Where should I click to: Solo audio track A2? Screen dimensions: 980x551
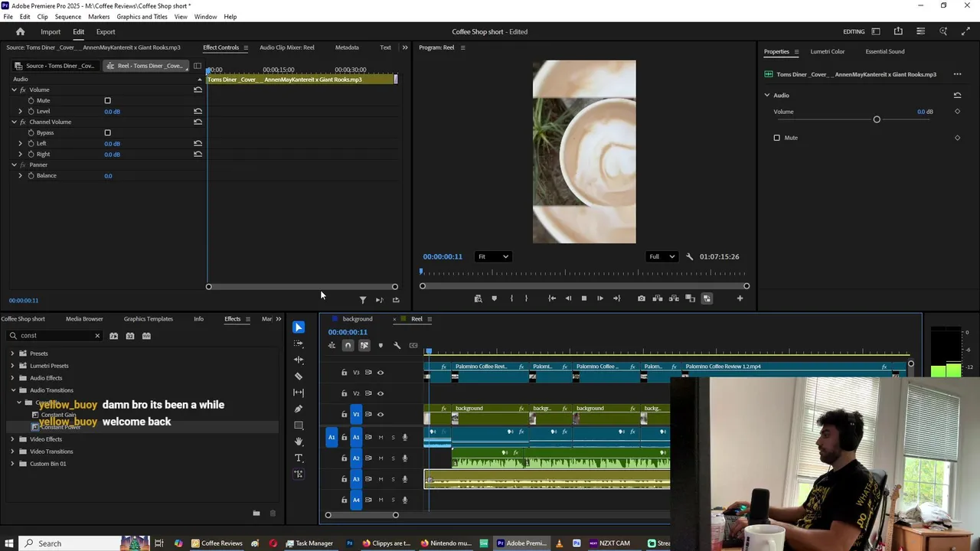click(394, 458)
